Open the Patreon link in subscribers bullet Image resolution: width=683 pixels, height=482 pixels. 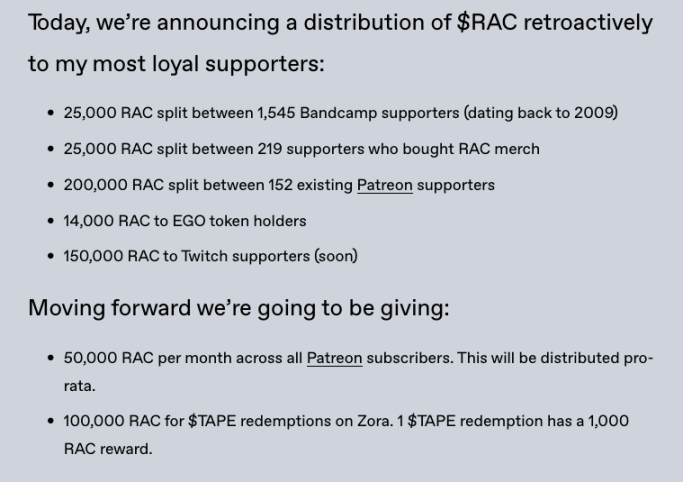(x=334, y=358)
